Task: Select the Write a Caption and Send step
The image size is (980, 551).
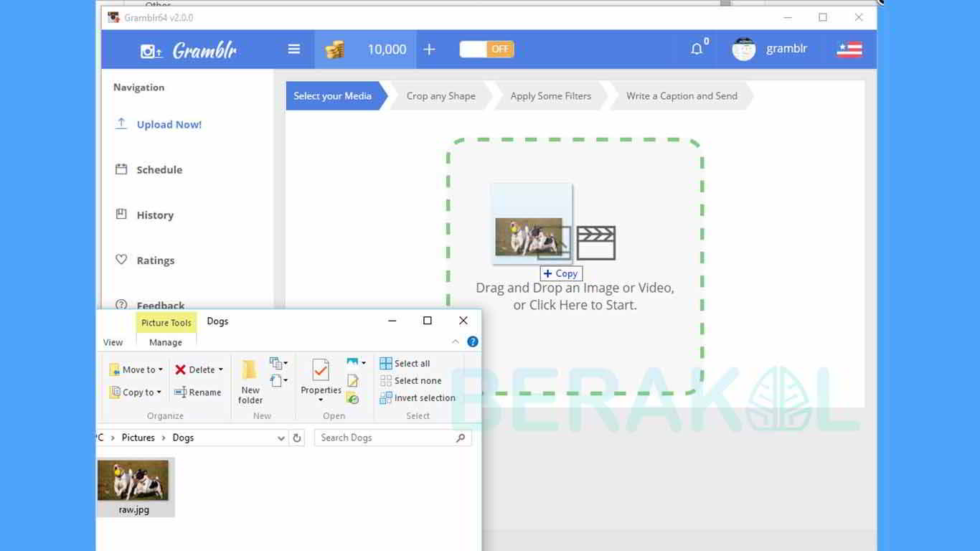Action: [x=681, y=95]
